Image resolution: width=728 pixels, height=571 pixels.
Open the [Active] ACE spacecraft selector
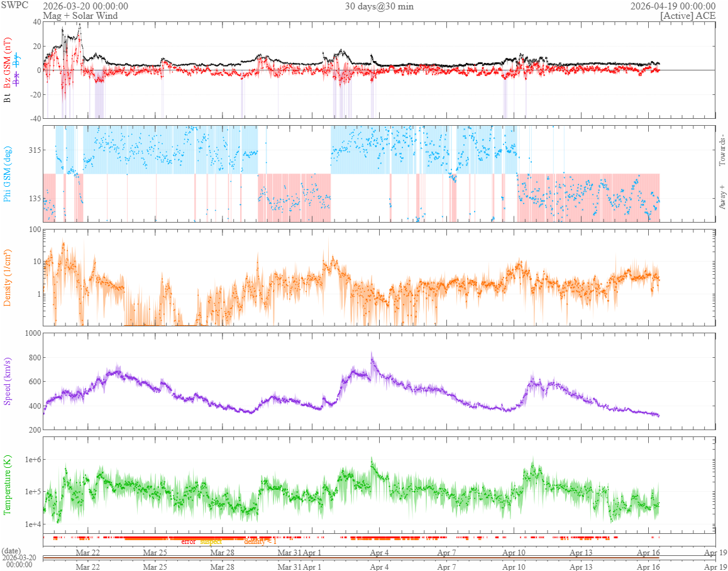pyautogui.click(x=688, y=15)
